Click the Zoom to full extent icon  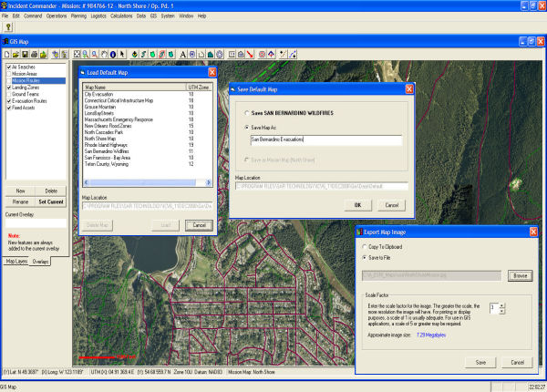[x=77, y=55]
